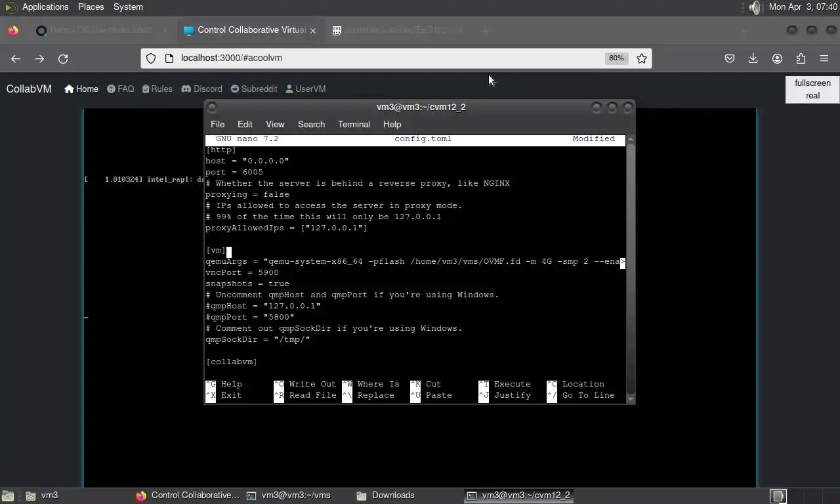Open the Pocket save icon
Screen dimensions: 840x504
click(730, 58)
